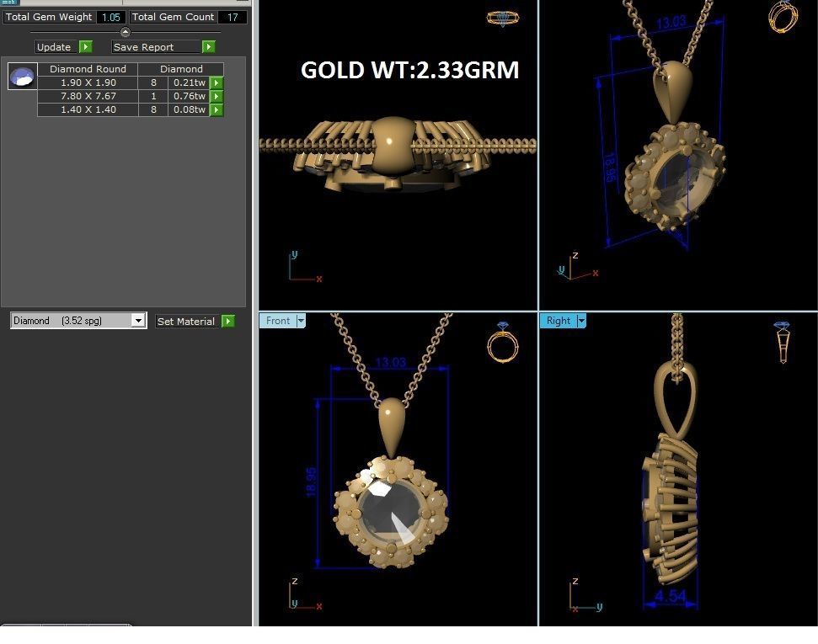The width and height of the screenshot is (818, 644).
Task: Select the round diamond gem thumbnail
Action: 23,77
